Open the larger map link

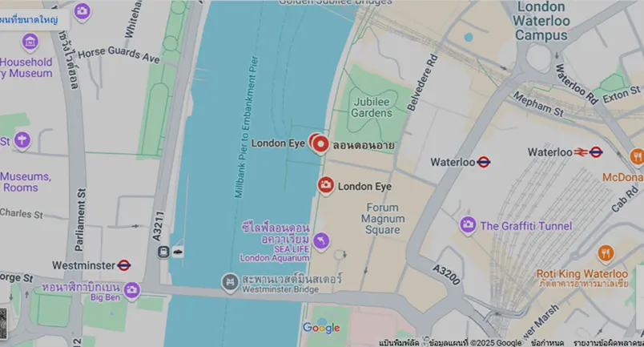pos(29,19)
